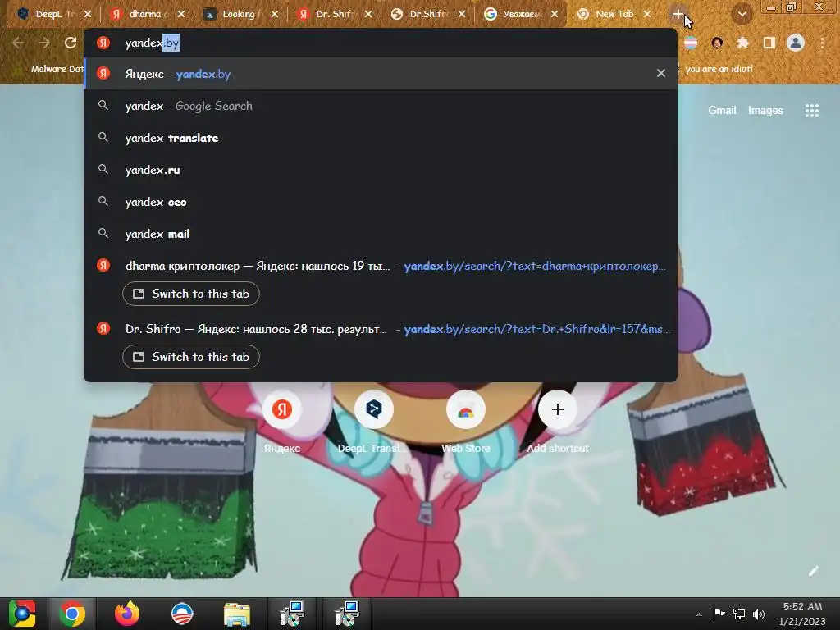Click in the address bar text yandex.by
The width and height of the screenshot is (840, 630).
[152, 43]
